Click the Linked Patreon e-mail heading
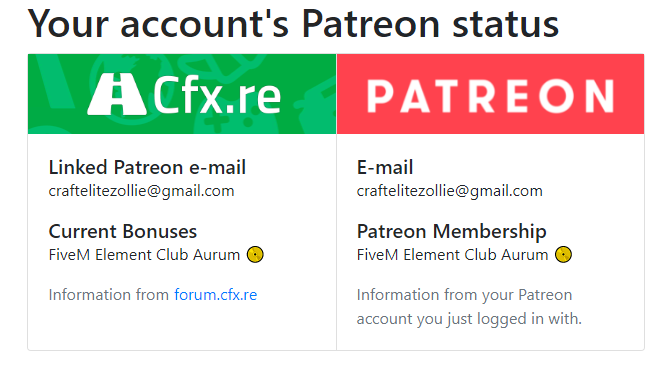This screenshot has width=672, height=384. pyautogui.click(x=147, y=167)
